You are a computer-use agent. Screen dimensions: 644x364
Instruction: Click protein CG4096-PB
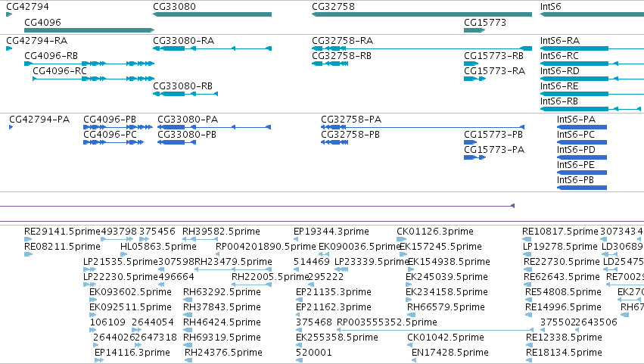pos(110,120)
